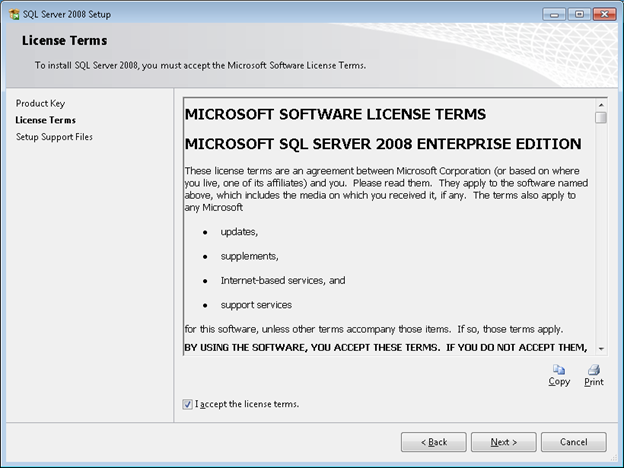This screenshot has width=624, height=468.
Task: Click the 'support services' bullet item
Action: 256,305
